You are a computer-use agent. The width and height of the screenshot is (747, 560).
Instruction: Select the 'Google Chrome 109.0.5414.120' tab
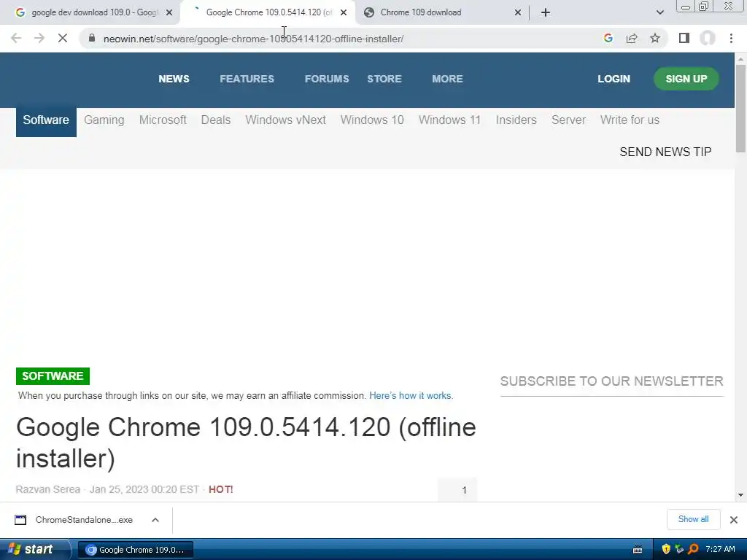coord(267,12)
